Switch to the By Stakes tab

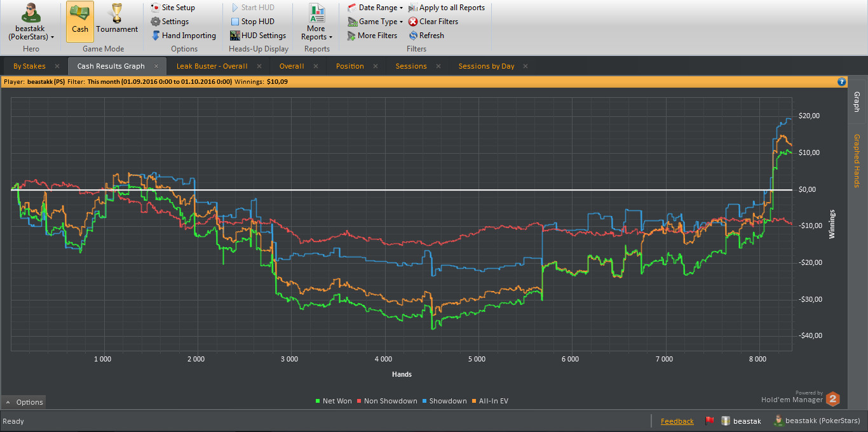point(29,66)
